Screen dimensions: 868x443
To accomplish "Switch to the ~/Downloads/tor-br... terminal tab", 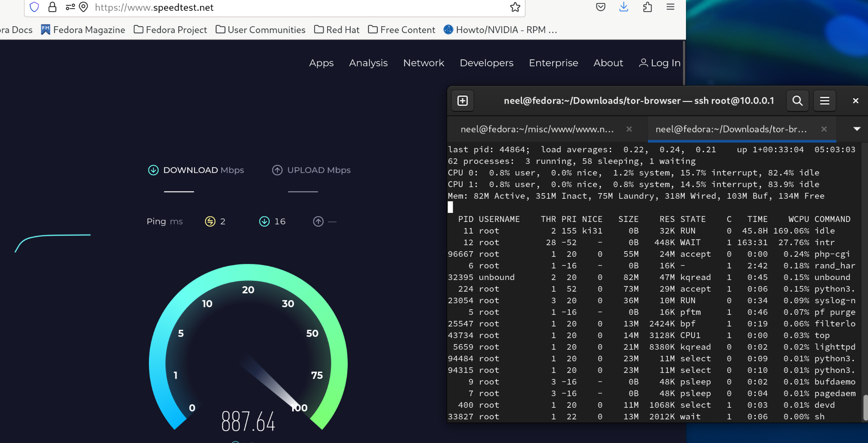I will coord(731,129).
